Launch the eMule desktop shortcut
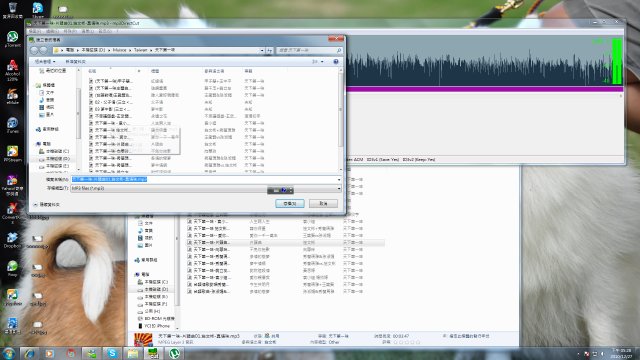This screenshot has height=360, width=640. [12, 96]
